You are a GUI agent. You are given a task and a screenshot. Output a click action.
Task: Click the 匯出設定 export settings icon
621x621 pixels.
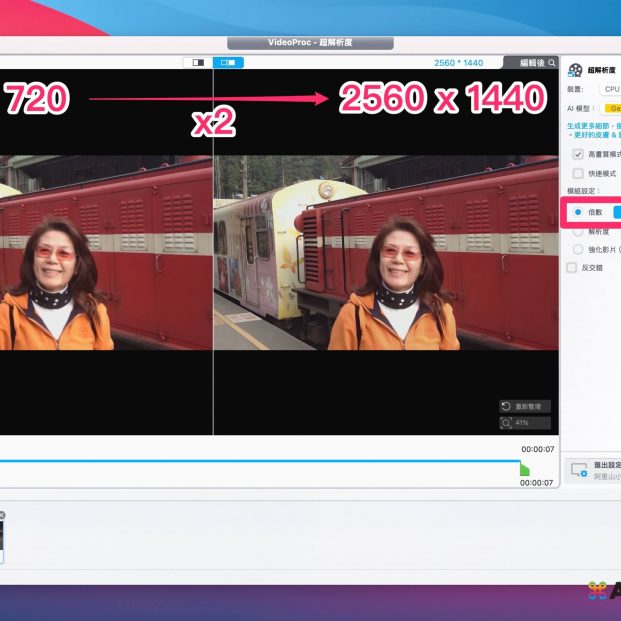pos(577,469)
